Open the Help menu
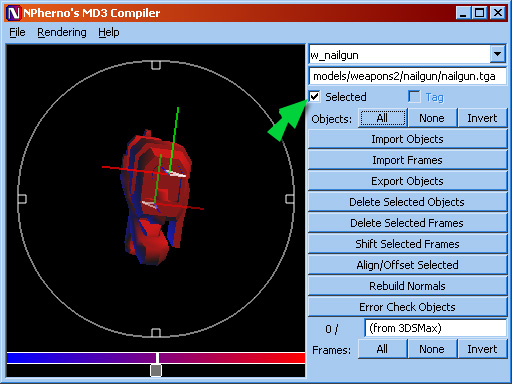Image resolution: width=512 pixels, height=384 pixels. coord(109,32)
